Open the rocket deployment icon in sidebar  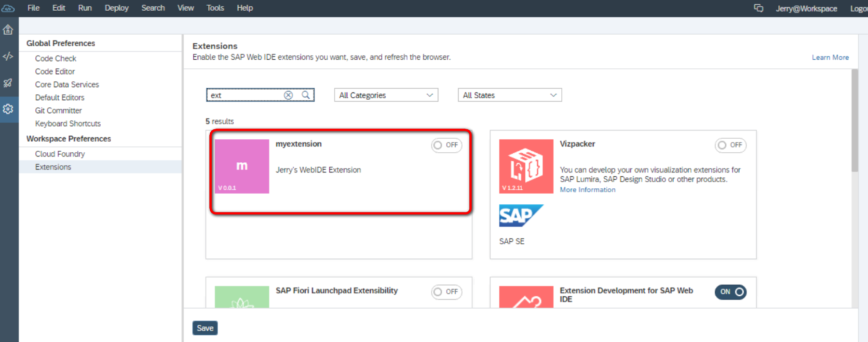click(x=8, y=83)
